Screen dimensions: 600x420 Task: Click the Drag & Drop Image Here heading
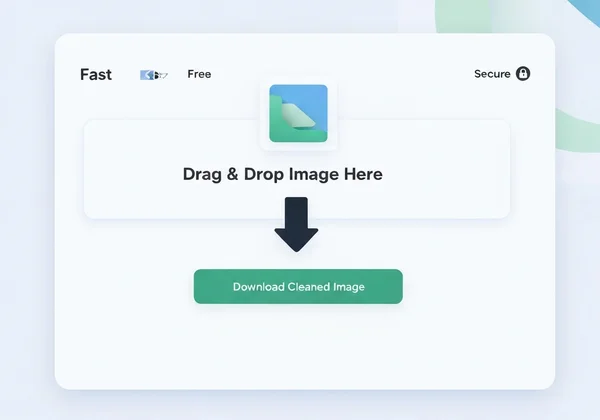pos(283,174)
